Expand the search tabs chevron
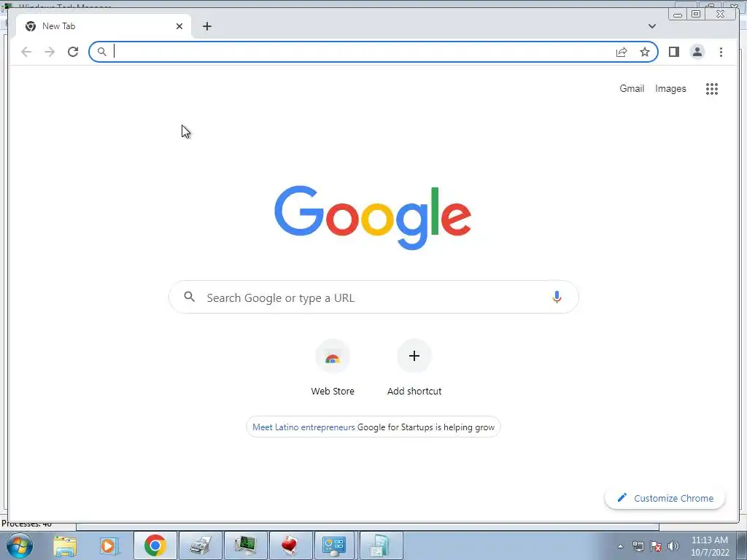This screenshot has width=747, height=560. pos(652,26)
